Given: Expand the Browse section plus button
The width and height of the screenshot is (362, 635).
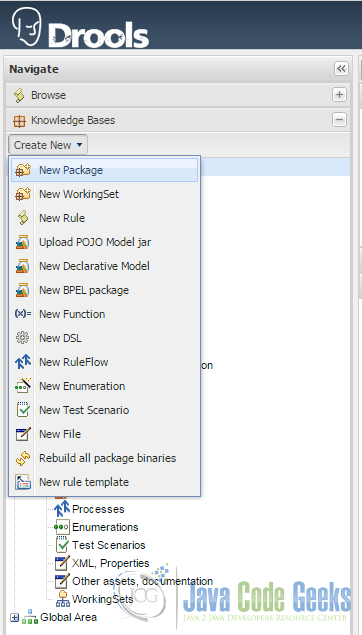Looking at the screenshot, I should pos(339,95).
